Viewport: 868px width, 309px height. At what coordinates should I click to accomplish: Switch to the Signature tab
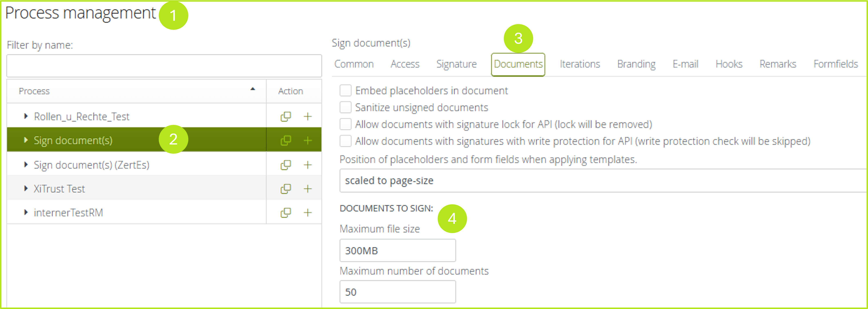pyautogui.click(x=456, y=64)
